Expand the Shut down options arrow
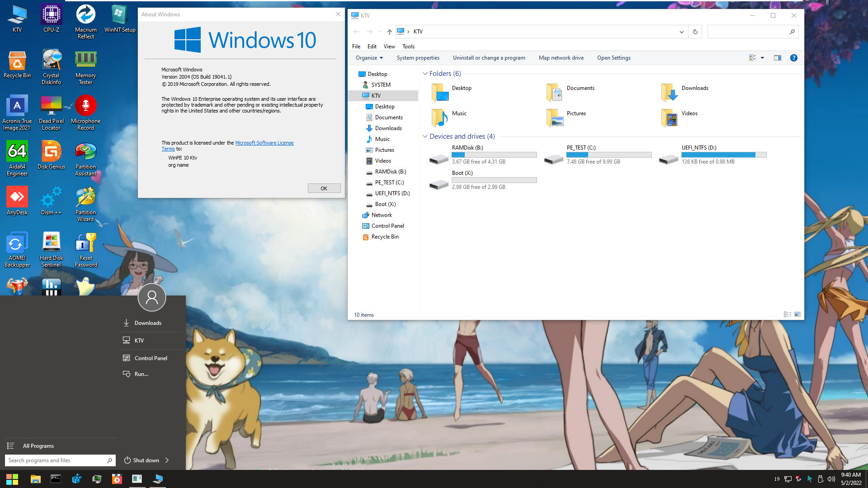This screenshot has height=488, width=868. click(x=167, y=460)
